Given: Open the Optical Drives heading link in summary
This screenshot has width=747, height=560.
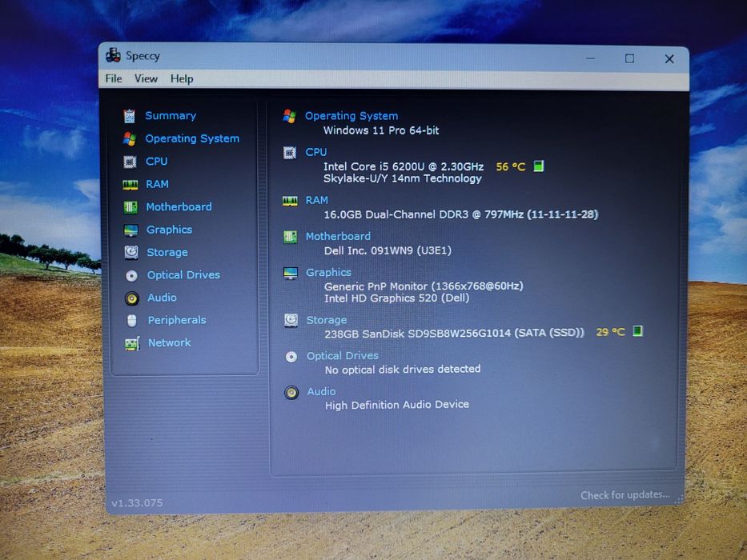Looking at the screenshot, I should click(343, 356).
